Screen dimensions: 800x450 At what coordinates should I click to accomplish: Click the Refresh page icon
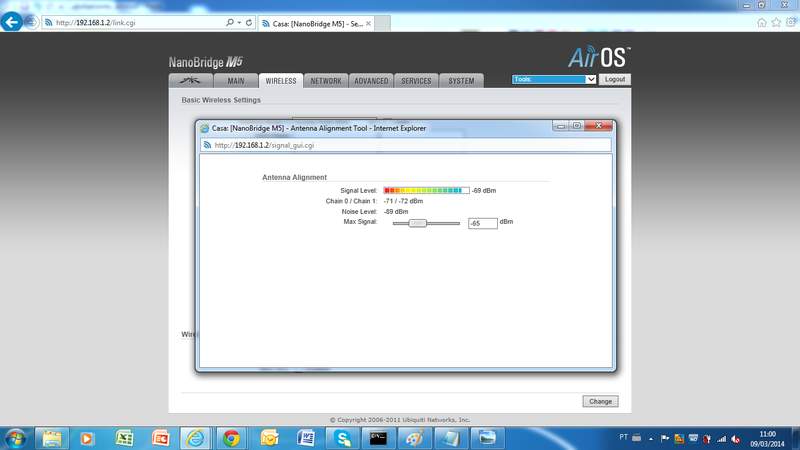point(248,22)
